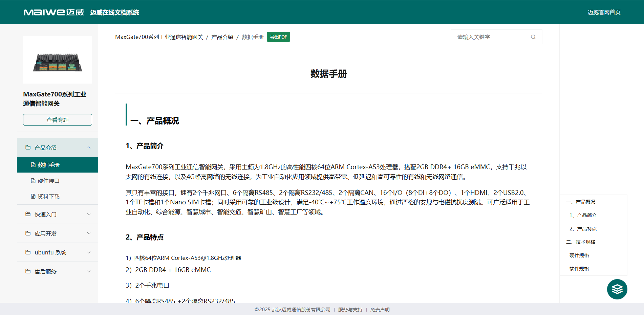Open the ubuntu 系统 sidebar menu
Image resolution: width=644 pixels, height=315 pixels.
(x=58, y=252)
